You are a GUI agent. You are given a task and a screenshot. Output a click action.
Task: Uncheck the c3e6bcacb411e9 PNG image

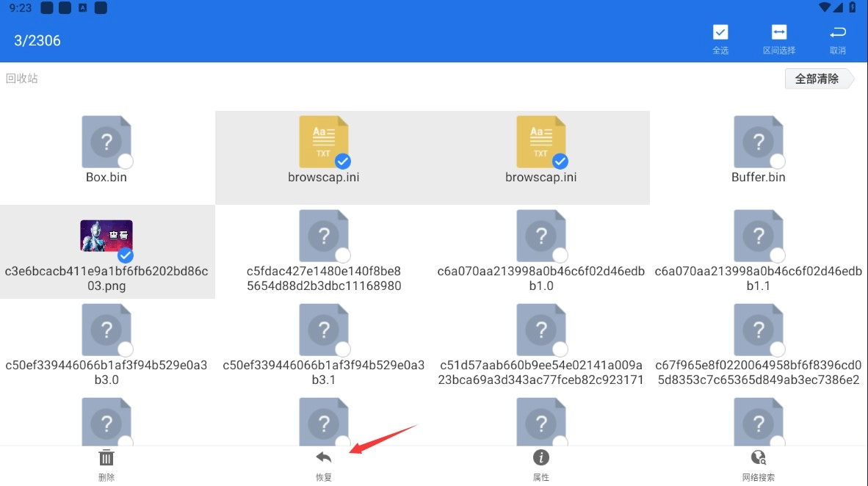tap(125, 255)
